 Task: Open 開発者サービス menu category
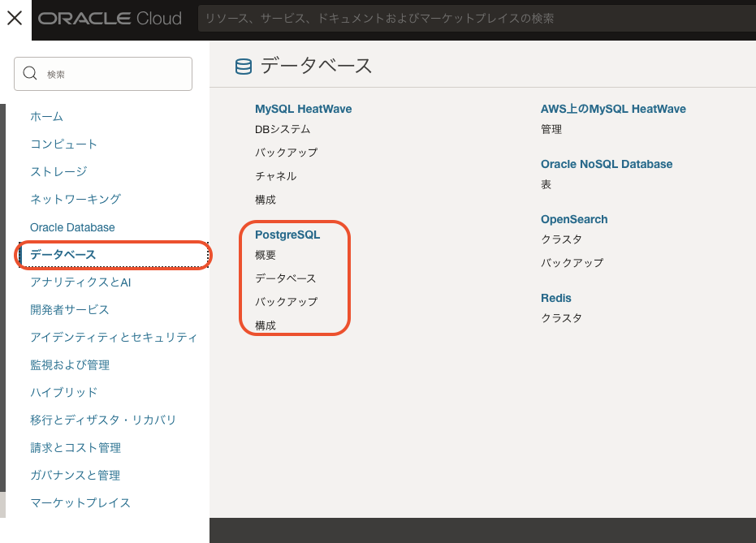(x=70, y=310)
